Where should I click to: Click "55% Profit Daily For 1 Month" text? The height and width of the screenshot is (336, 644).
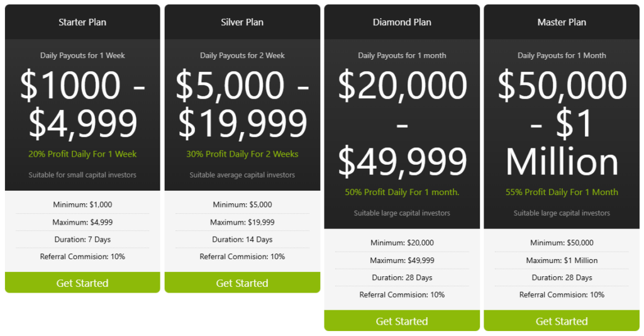click(562, 193)
